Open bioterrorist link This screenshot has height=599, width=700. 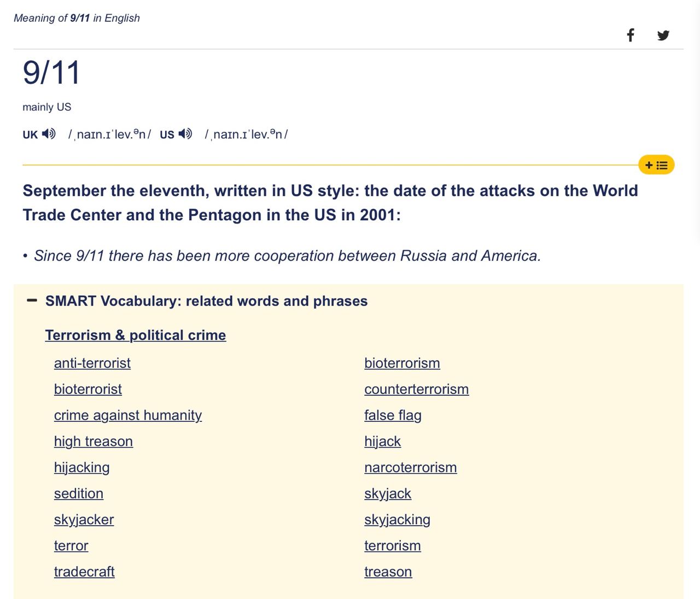[x=88, y=389]
